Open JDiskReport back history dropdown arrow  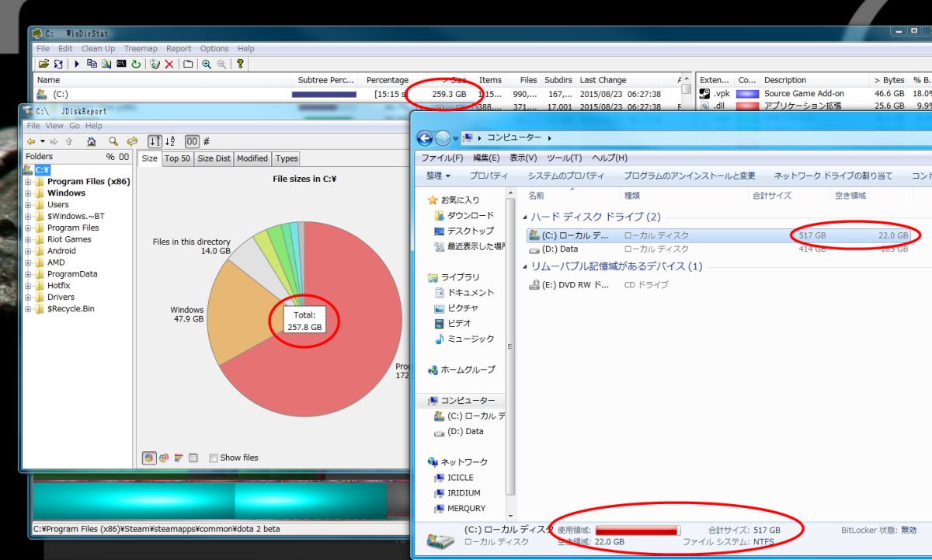pyautogui.click(x=43, y=141)
